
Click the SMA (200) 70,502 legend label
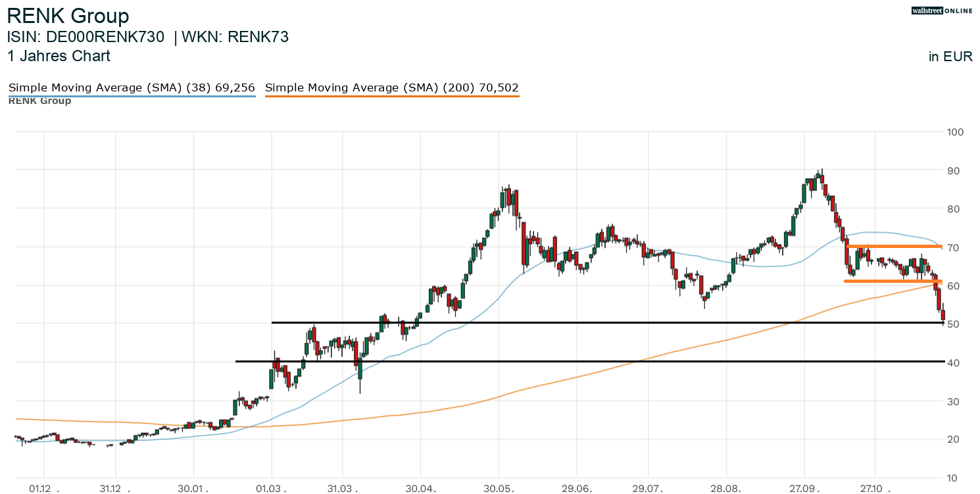click(392, 87)
